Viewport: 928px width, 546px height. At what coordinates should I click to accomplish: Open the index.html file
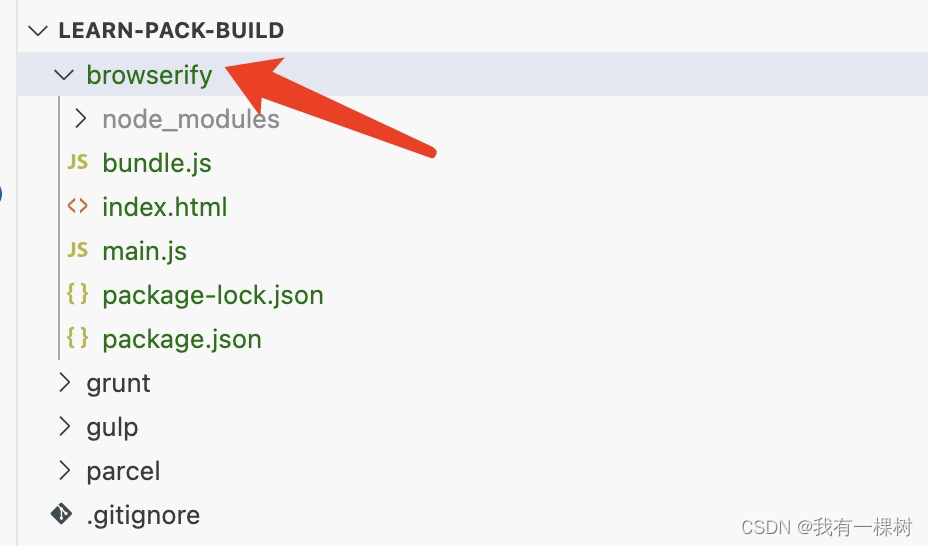click(x=165, y=207)
